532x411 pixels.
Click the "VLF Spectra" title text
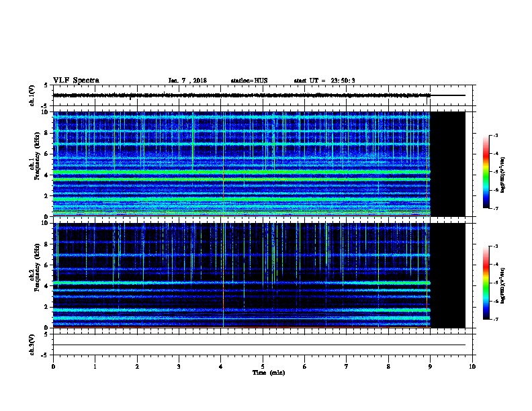76,81
